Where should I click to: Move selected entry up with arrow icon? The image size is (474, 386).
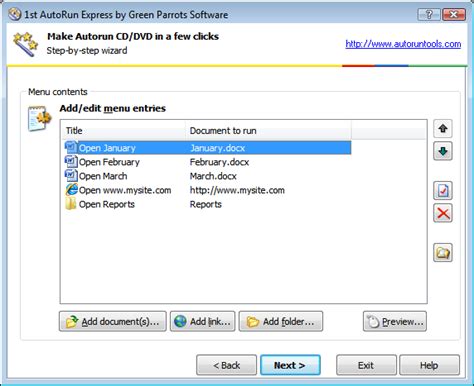click(443, 129)
